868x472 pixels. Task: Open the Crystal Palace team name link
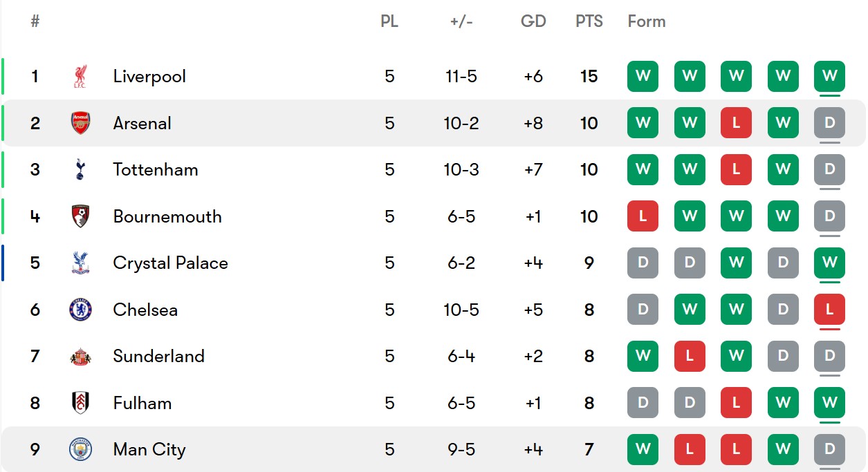(170, 263)
